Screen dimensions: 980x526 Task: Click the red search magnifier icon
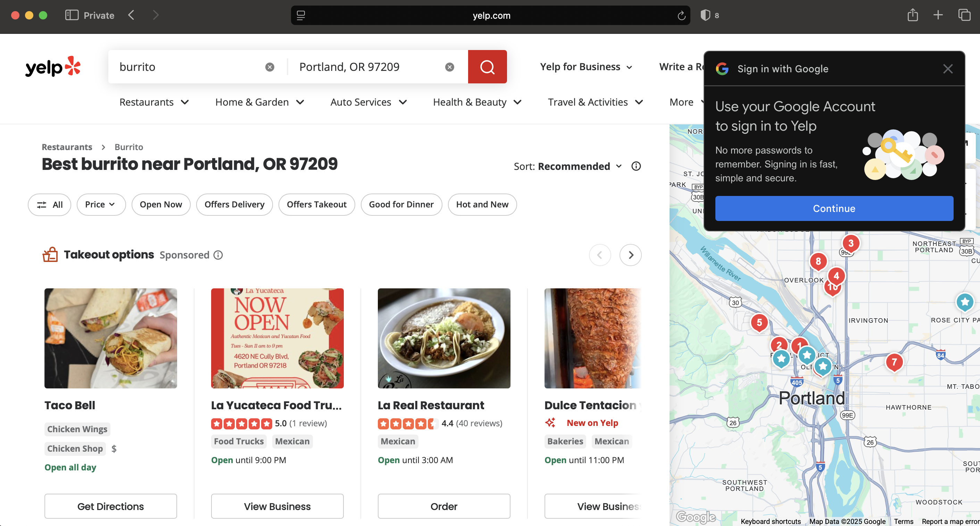tap(487, 67)
